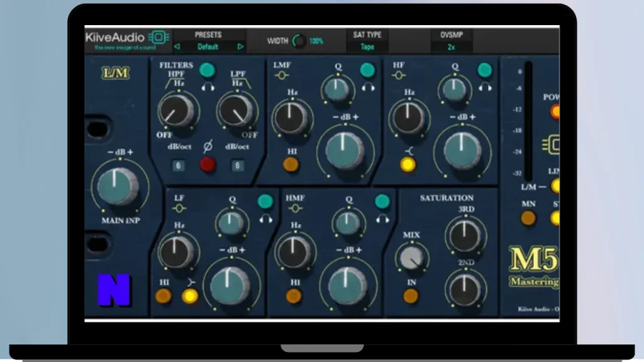Click the HMF Hz frequency knob

click(294, 251)
